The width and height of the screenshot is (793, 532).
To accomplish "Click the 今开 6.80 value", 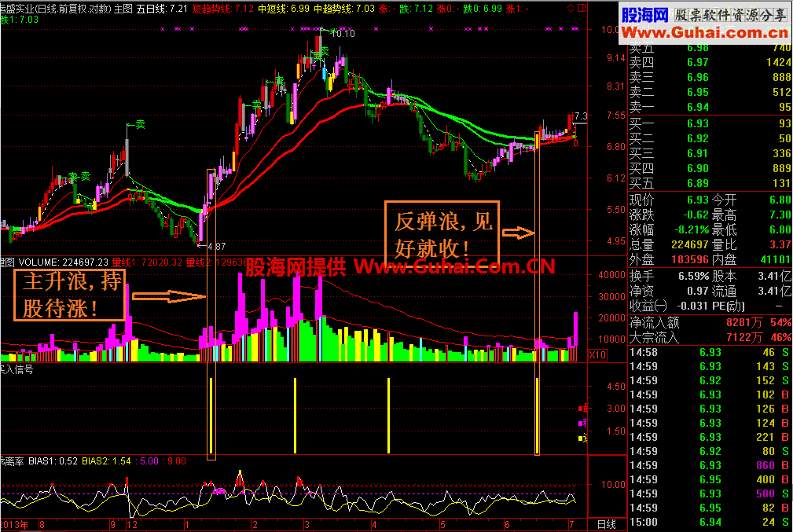I will point(780,200).
